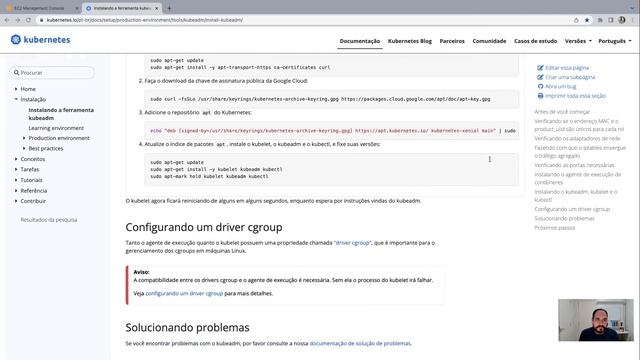640x360 pixels.
Task: Go back with browser back arrow
Action: click(x=7, y=20)
